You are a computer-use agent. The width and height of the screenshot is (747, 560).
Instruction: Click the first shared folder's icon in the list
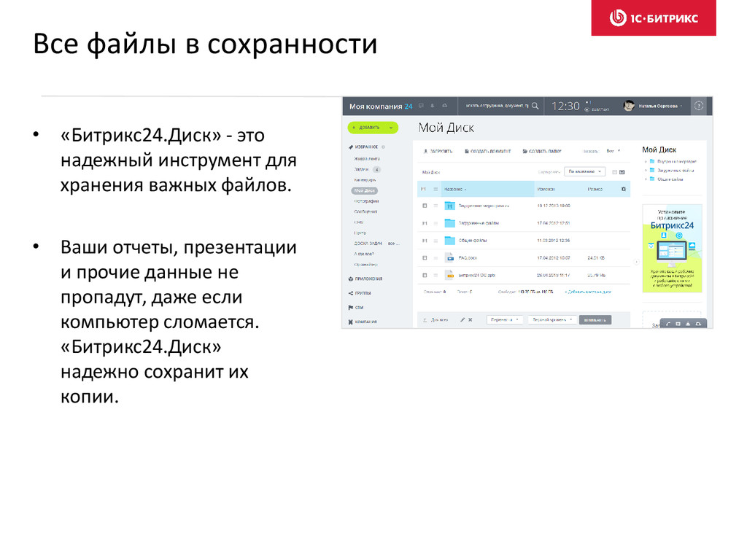click(449, 206)
